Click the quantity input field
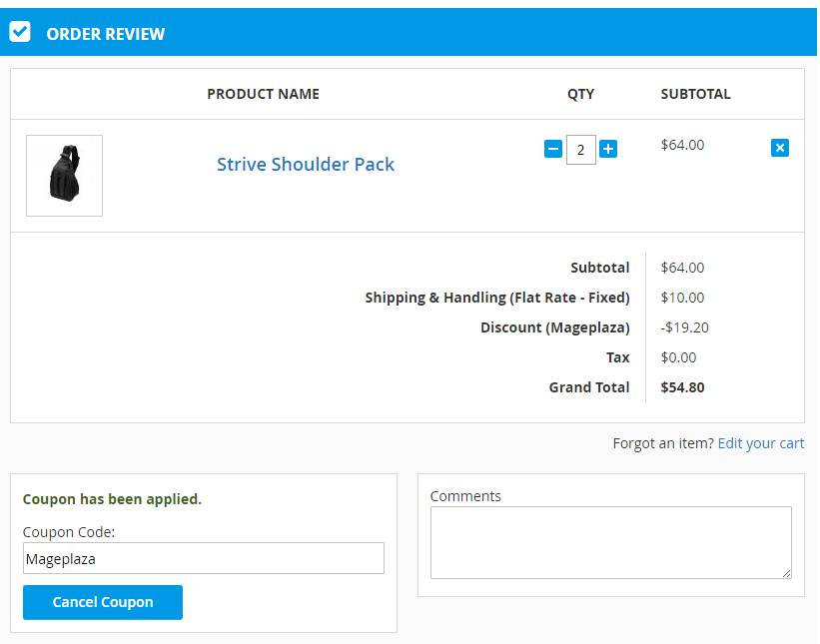The height and width of the screenshot is (644, 820). point(580,150)
